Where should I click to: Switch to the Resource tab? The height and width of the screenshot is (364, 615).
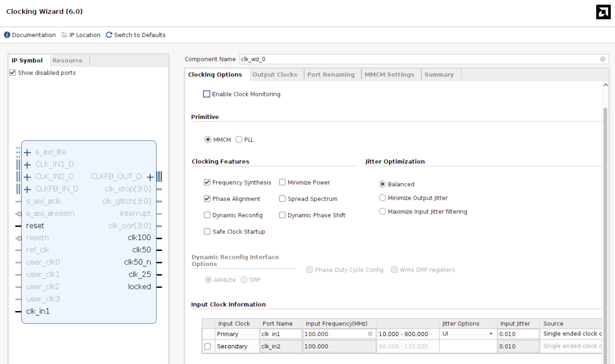click(67, 61)
